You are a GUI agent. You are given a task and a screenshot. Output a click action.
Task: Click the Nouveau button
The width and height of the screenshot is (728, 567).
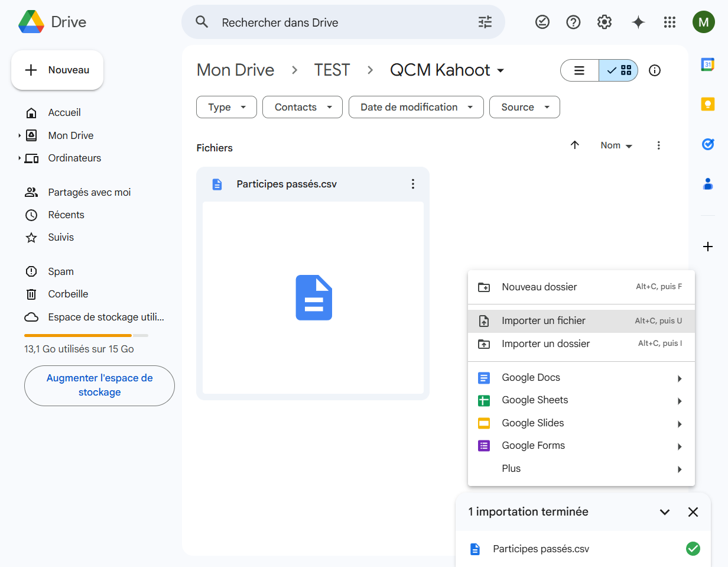[57, 70]
